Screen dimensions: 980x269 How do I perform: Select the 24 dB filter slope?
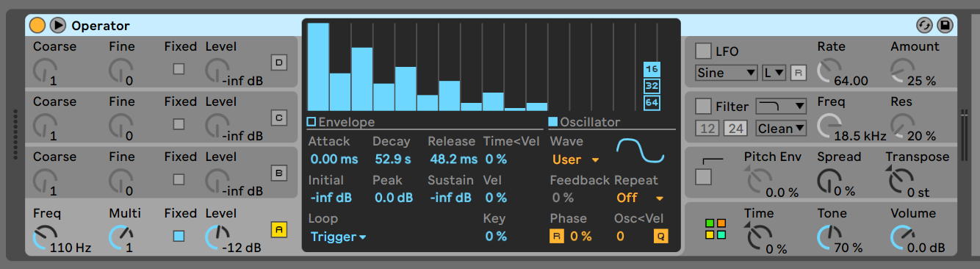tap(735, 129)
